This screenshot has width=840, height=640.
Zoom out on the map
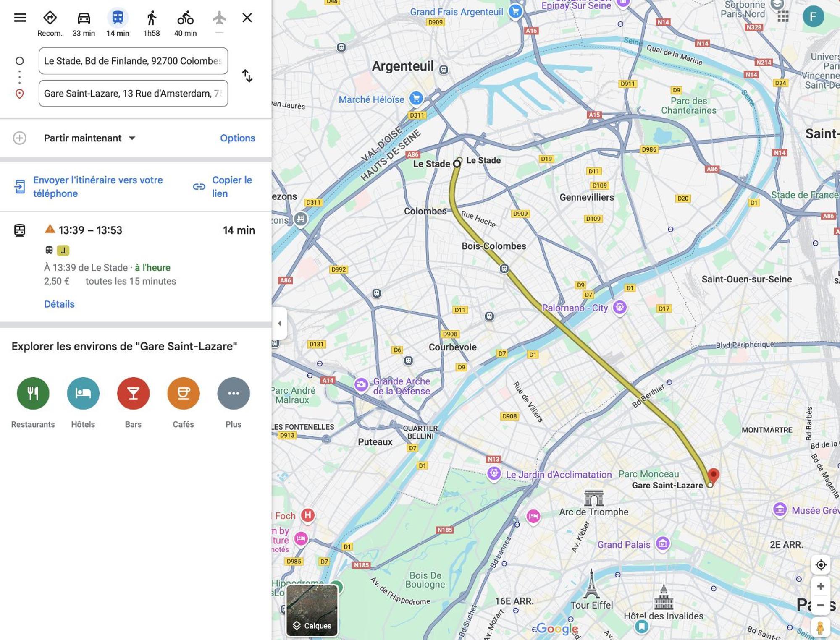[821, 605]
